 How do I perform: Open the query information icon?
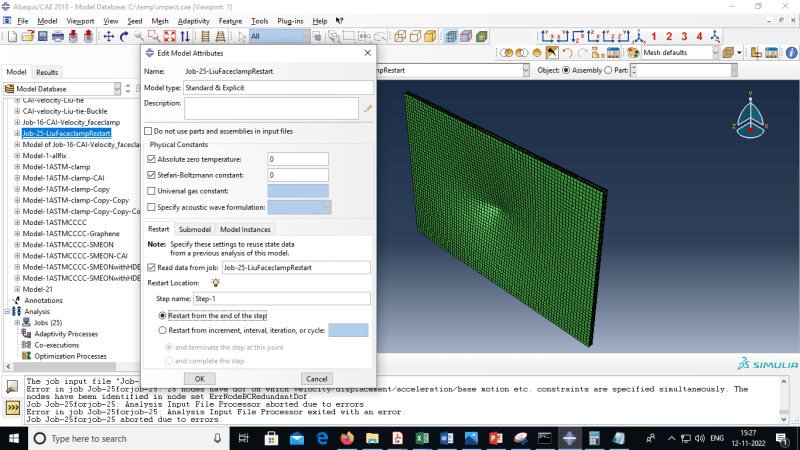(x=791, y=53)
